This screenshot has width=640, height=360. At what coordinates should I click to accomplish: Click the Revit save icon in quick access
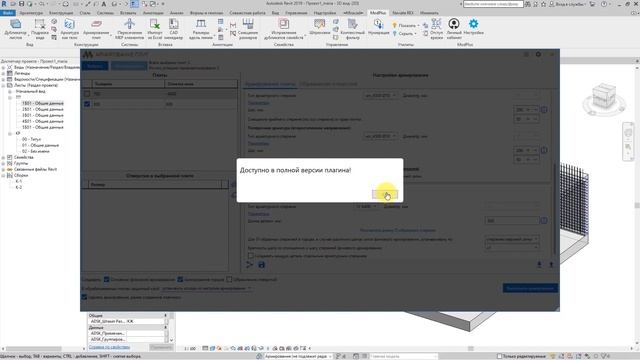point(21,4)
